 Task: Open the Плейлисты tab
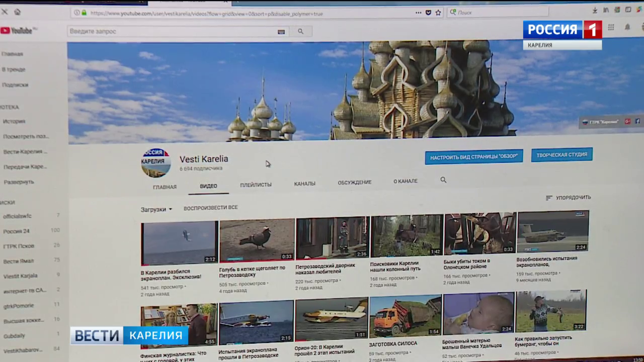click(x=256, y=185)
